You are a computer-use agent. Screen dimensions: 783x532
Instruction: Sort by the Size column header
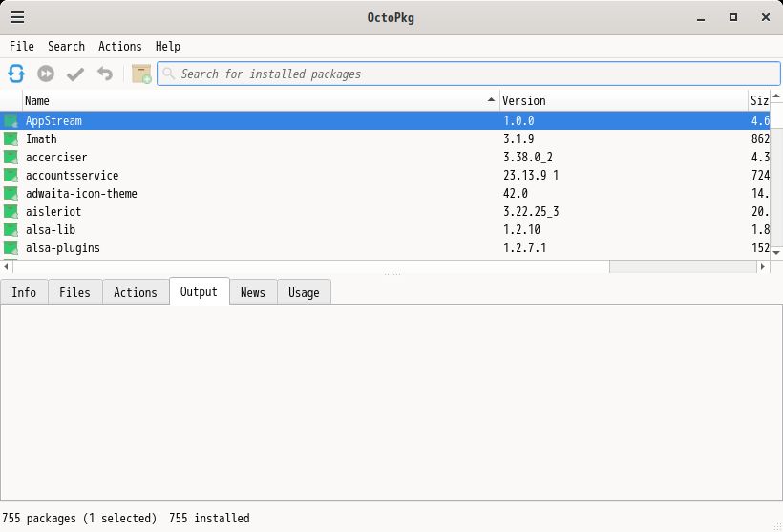coord(759,100)
